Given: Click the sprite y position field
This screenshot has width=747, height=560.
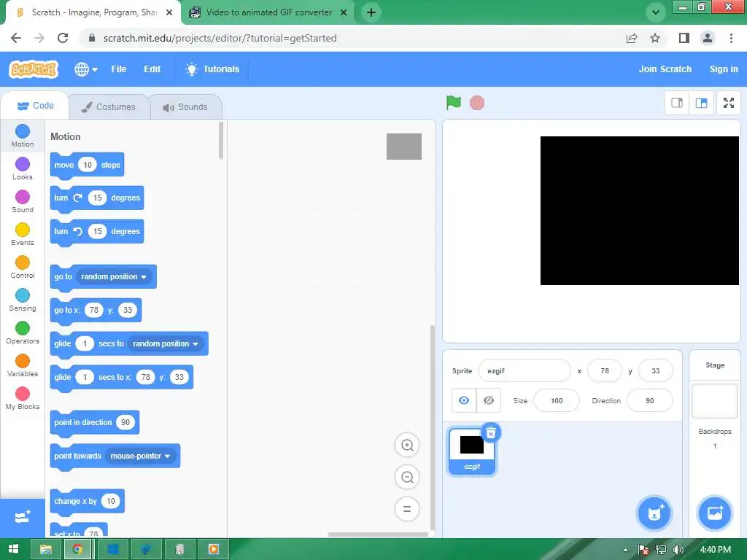Looking at the screenshot, I should tap(656, 370).
